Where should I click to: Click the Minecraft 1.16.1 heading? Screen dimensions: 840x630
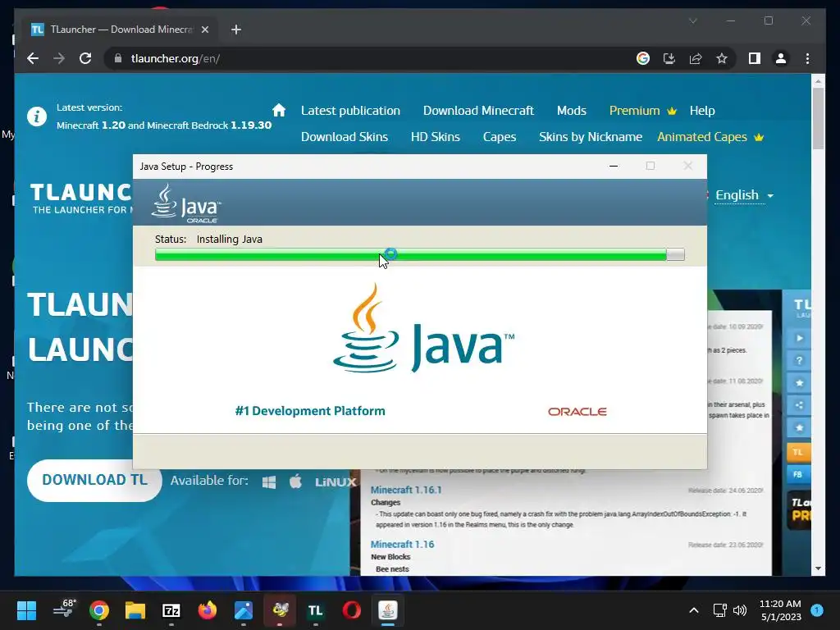click(x=405, y=490)
